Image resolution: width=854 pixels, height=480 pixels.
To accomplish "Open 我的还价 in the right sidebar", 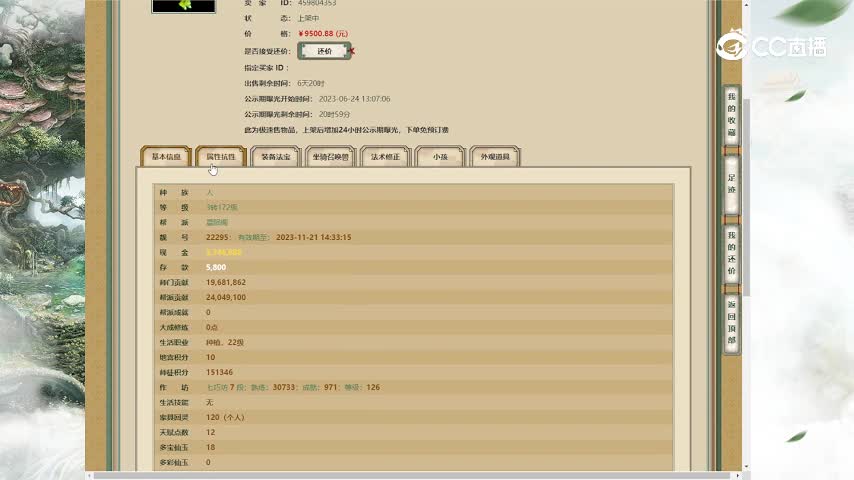I will [x=731, y=253].
